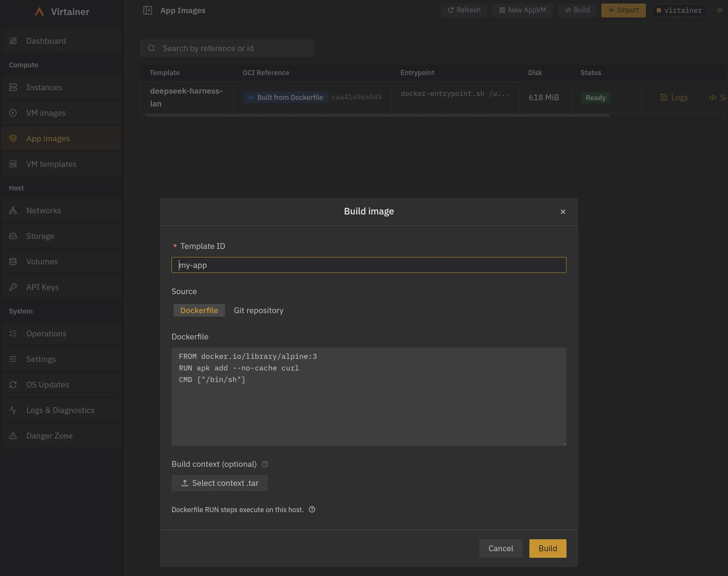Open Settings from the sidebar
The height and width of the screenshot is (576, 728).
pyautogui.click(x=61, y=359)
